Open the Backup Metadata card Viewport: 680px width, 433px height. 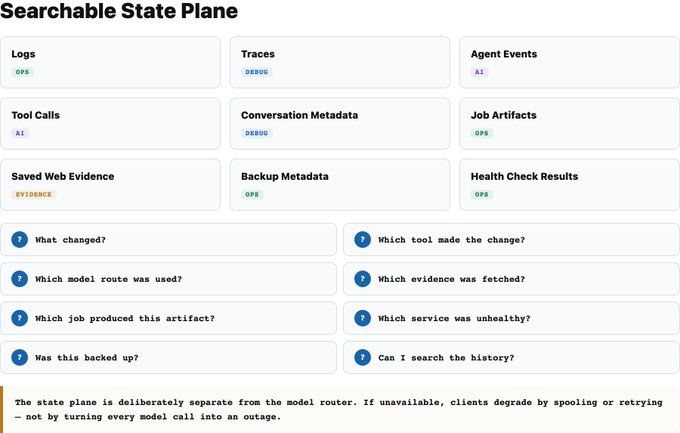tap(340, 185)
